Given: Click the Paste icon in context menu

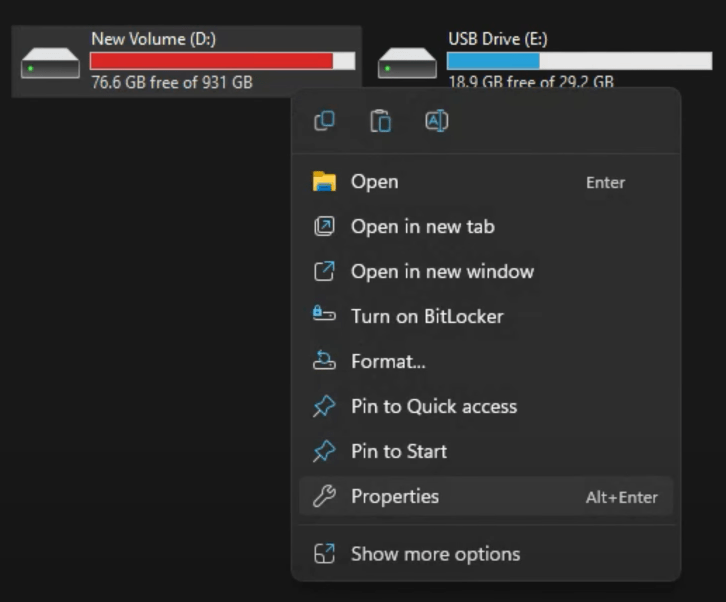Looking at the screenshot, I should (x=380, y=121).
